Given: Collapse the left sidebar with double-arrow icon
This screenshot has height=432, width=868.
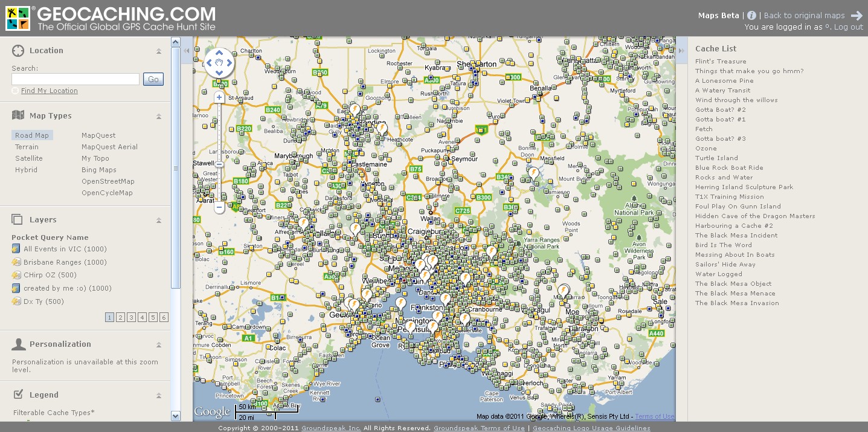Looking at the screenshot, I should point(187,51).
